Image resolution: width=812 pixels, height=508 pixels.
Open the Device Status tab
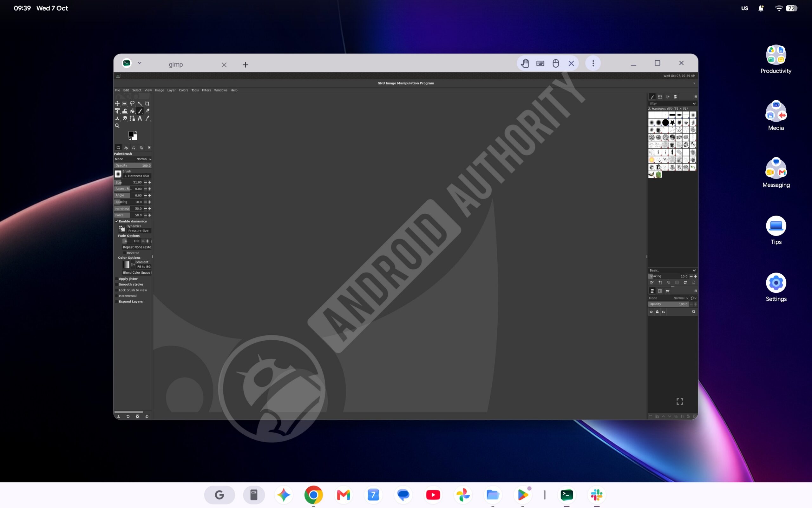click(126, 148)
